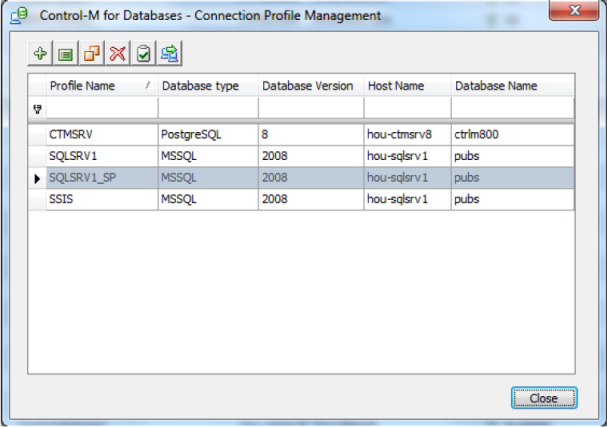The image size is (607, 428).
Task: Click the filter row funnel icon
Action: point(37,109)
